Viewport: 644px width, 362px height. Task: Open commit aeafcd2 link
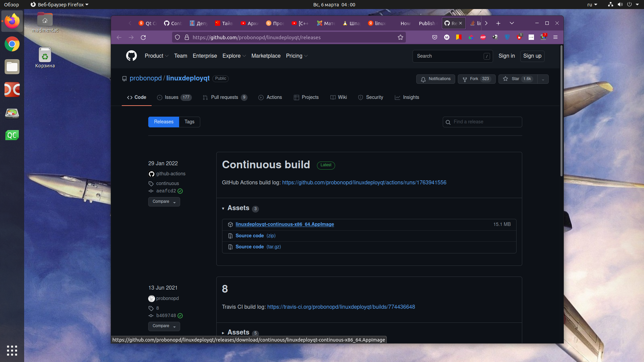(x=166, y=191)
